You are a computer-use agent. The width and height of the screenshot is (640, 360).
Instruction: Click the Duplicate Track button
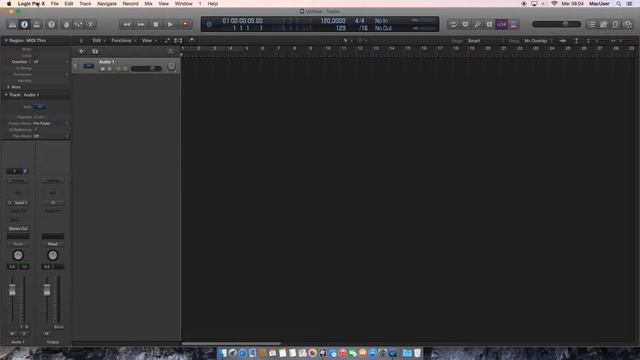[x=95, y=51]
